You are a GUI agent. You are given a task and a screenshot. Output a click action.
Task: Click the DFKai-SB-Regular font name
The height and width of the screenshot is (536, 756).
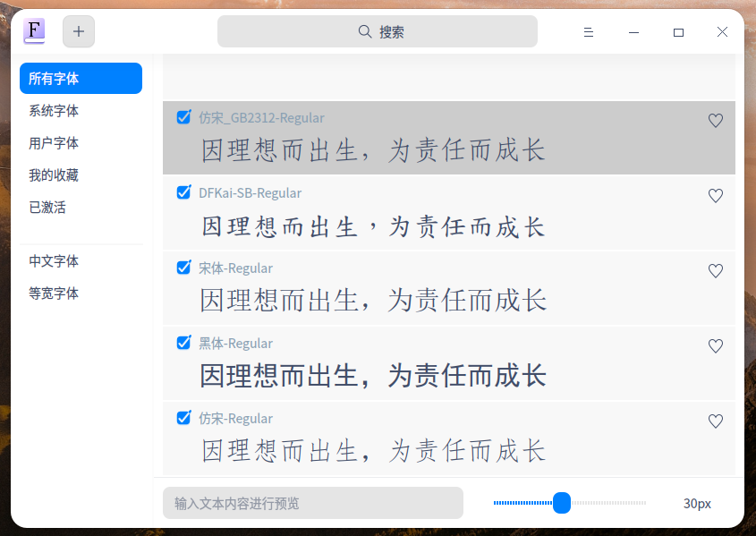point(251,193)
